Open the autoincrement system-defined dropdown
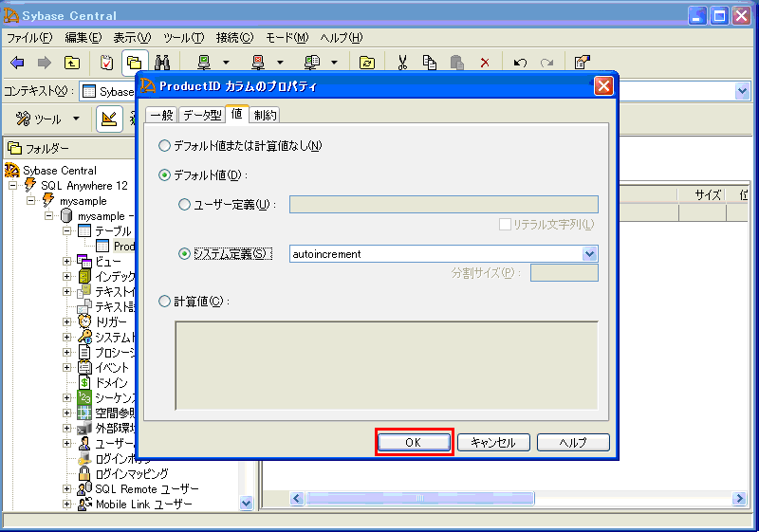 (589, 254)
